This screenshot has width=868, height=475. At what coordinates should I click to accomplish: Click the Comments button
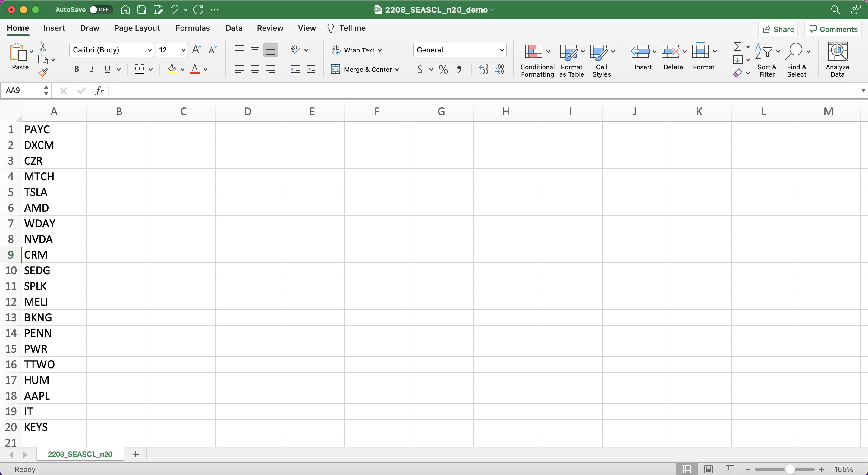[x=833, y=29]
